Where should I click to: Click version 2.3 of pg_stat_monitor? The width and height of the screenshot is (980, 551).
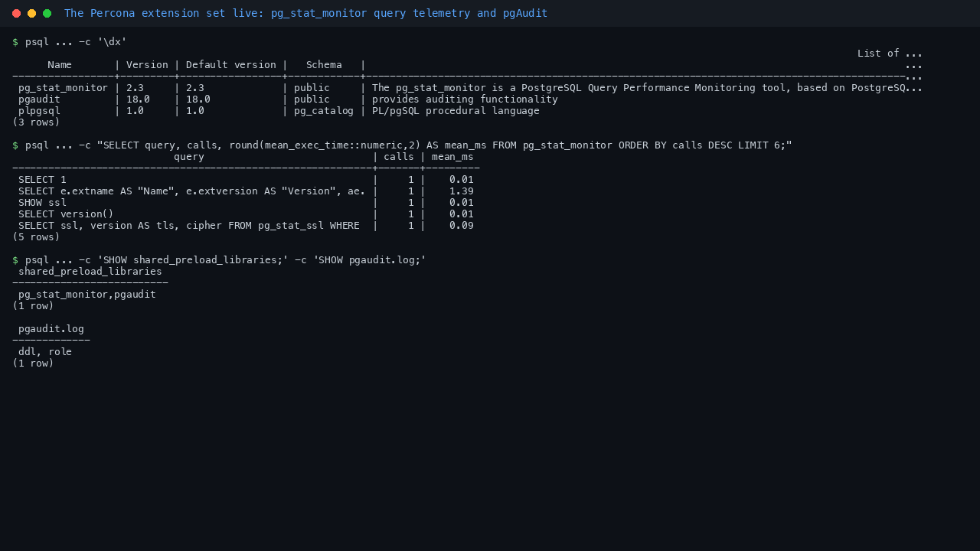(136, 88)
